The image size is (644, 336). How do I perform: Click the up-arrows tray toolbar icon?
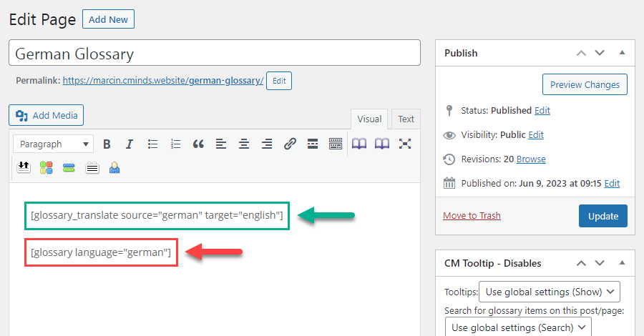pos(24,167)
